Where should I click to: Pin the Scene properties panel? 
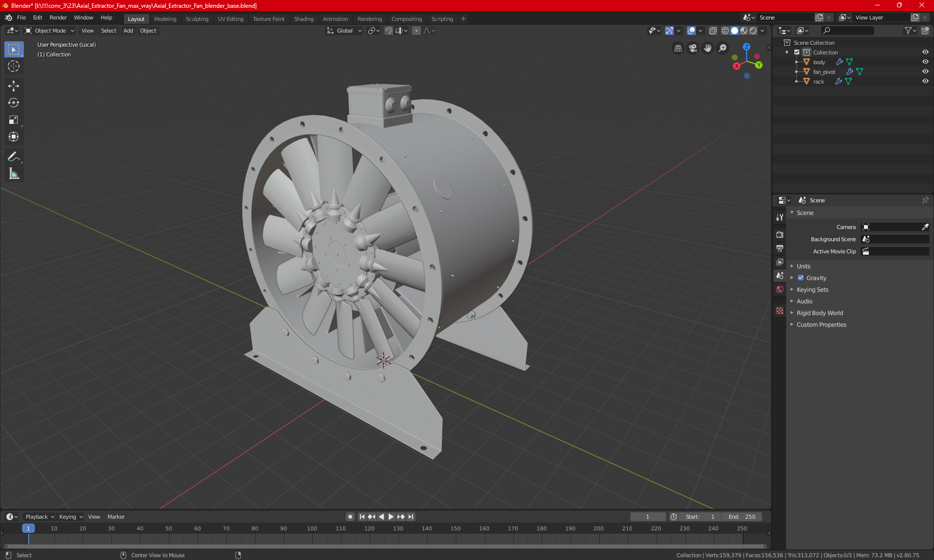[925, 200]
